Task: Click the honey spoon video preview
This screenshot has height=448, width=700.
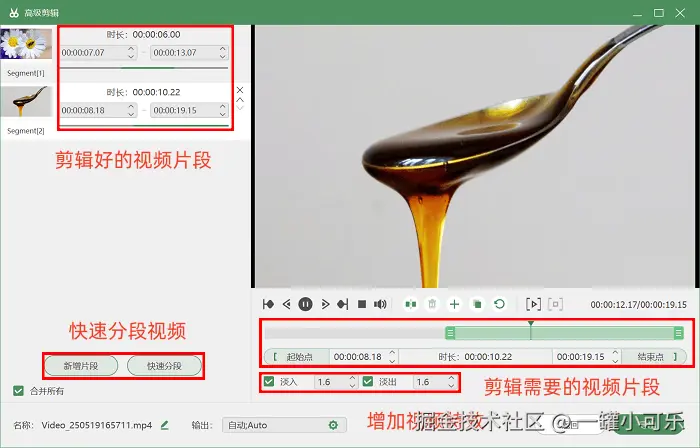Action: [475, 156]
